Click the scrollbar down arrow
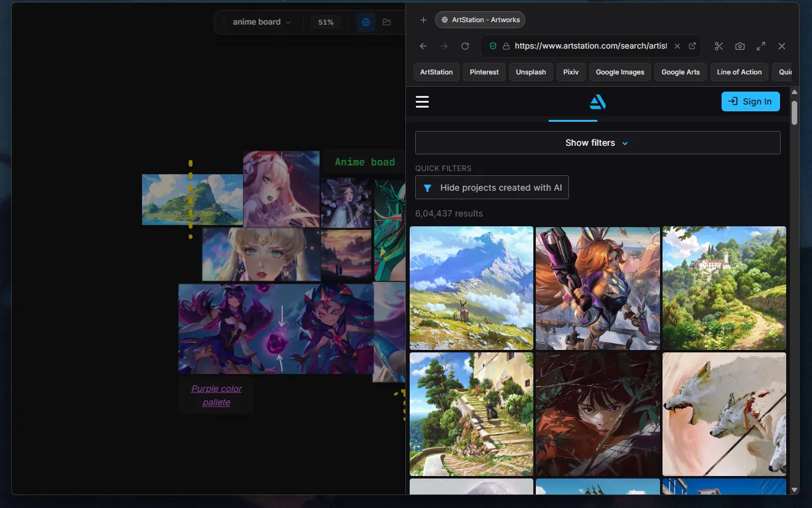The height and width of the screenshot is (508, 812). (x=794, y=490)
